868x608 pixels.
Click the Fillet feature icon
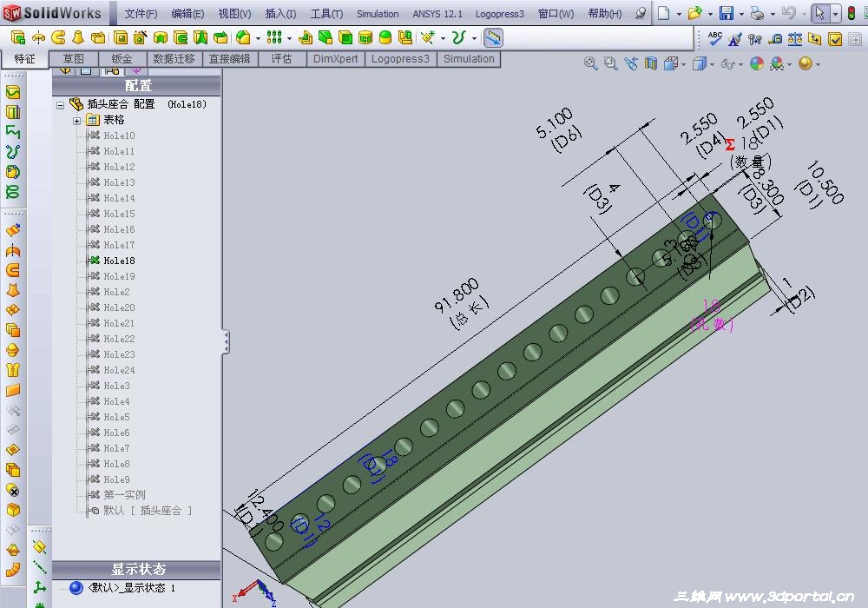(243, 37)
